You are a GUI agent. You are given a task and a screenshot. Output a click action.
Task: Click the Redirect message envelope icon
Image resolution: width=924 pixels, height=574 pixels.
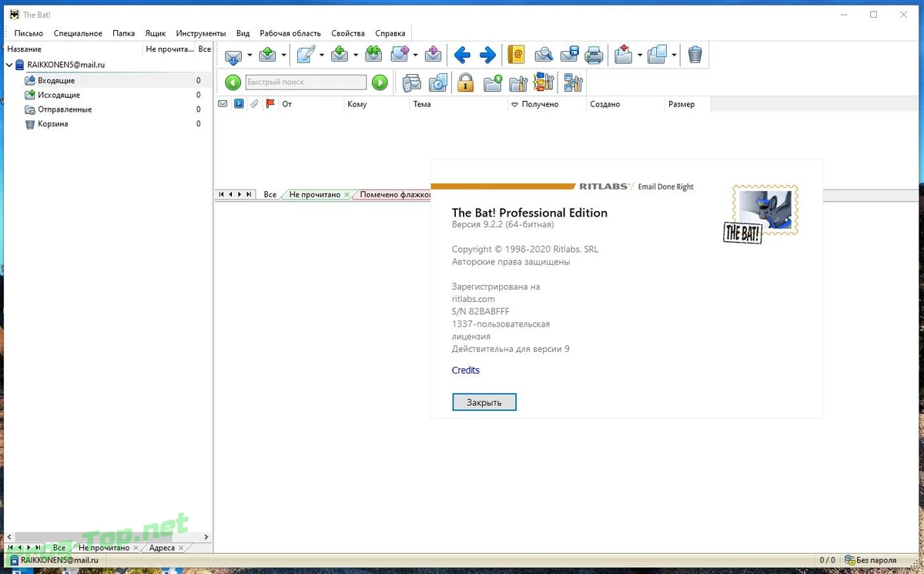pos(434,55)
